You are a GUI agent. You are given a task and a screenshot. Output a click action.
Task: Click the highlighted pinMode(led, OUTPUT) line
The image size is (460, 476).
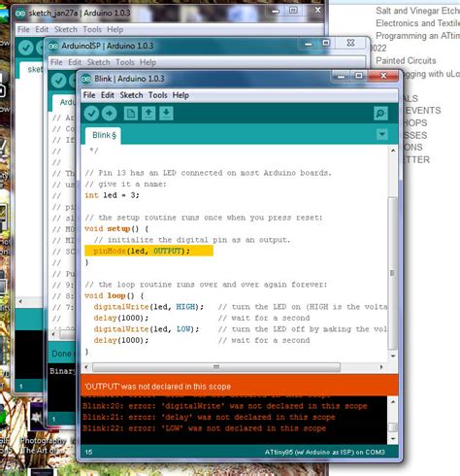coord(148,251)
